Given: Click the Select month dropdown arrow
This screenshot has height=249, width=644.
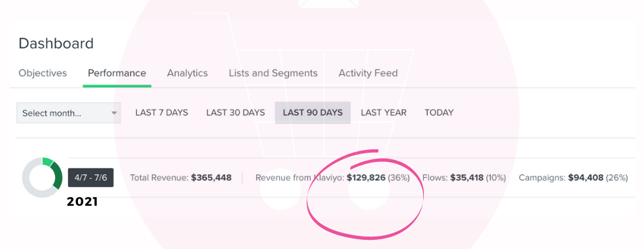Looking at the screenshot, I should pyautogui.click(x=114, y=113).
